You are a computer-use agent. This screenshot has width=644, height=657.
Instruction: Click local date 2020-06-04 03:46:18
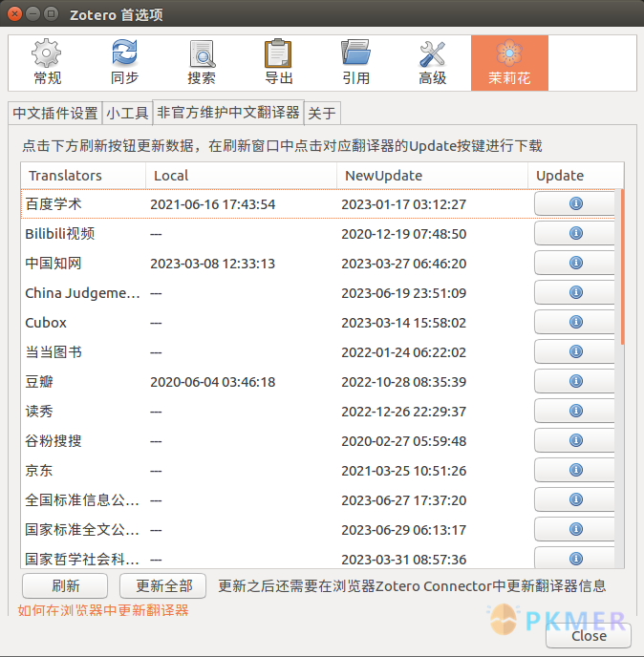pos(212,382)
